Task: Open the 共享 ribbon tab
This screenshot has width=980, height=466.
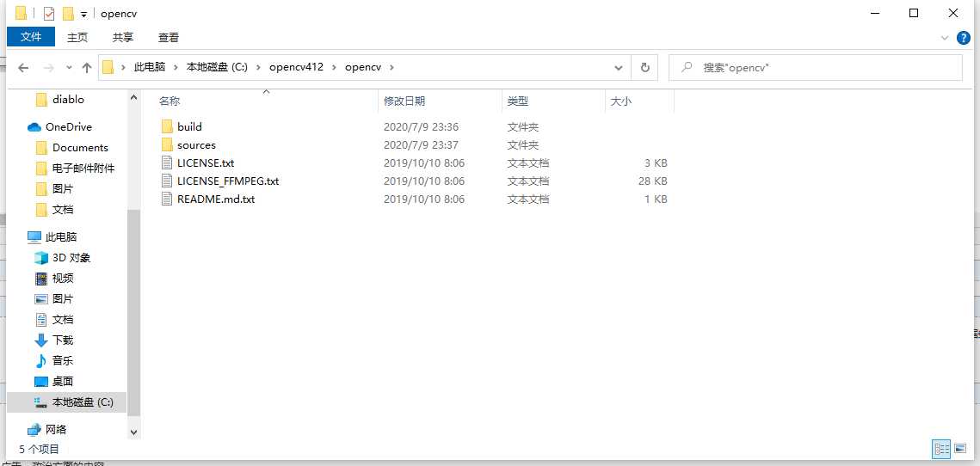Action: [123, 38]
